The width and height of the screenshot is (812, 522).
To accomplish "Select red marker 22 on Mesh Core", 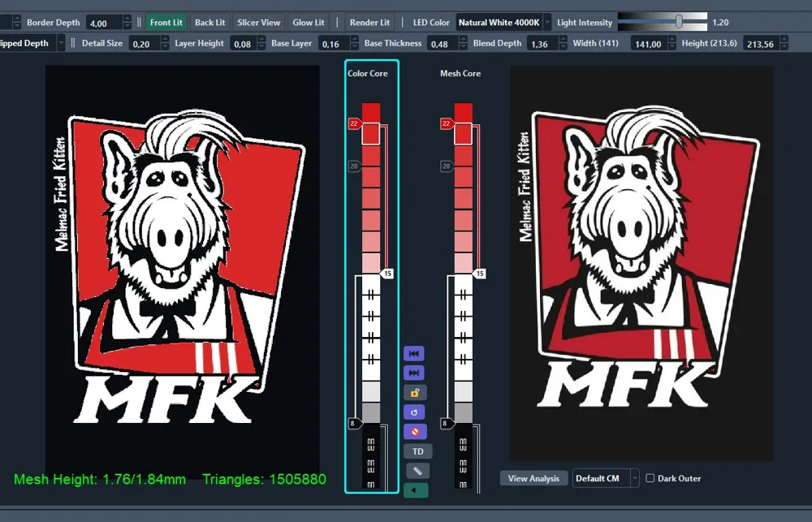I will click(x=447, y=123).
